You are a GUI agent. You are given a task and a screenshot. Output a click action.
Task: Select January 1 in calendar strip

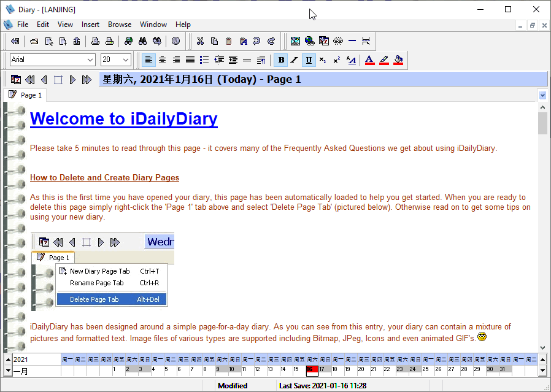click(119, 371)
